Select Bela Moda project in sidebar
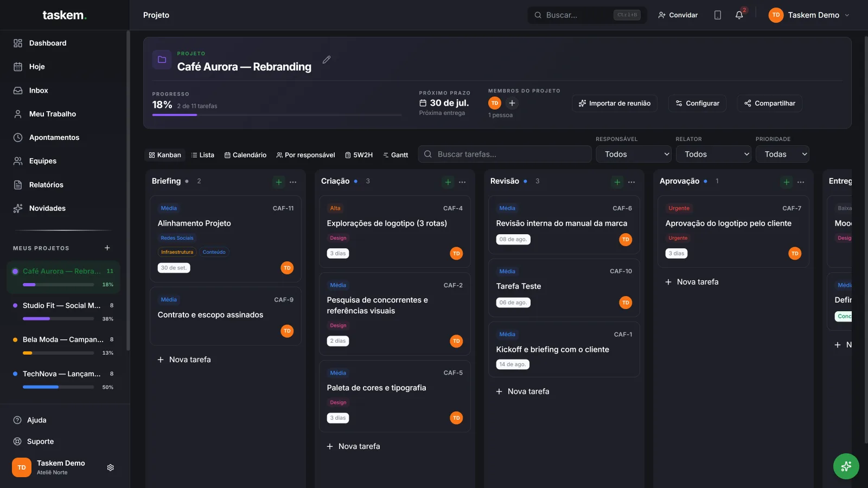The height and width of the screenshot is (488, 868). 63,345
